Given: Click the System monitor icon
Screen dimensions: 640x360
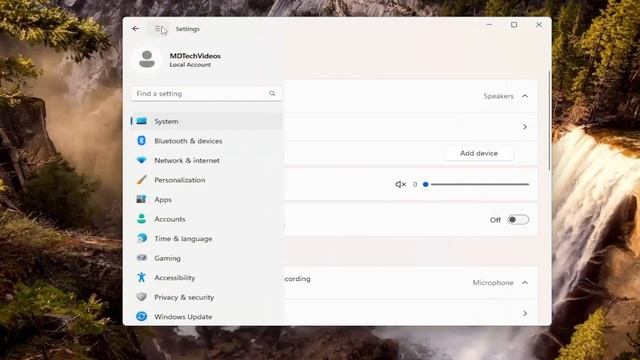Looking at the screenshot, I should tap(142, 121).
